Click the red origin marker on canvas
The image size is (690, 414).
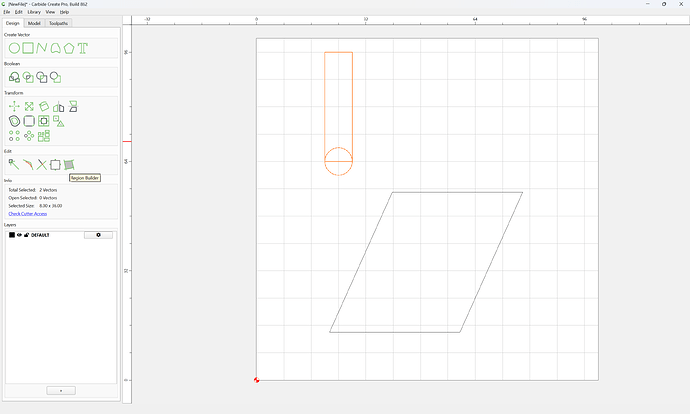point(257,380)
